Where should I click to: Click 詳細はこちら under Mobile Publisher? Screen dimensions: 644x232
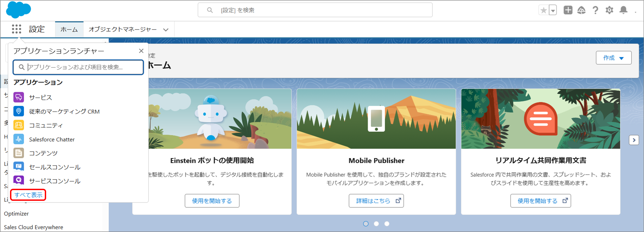tap(376, 201)
